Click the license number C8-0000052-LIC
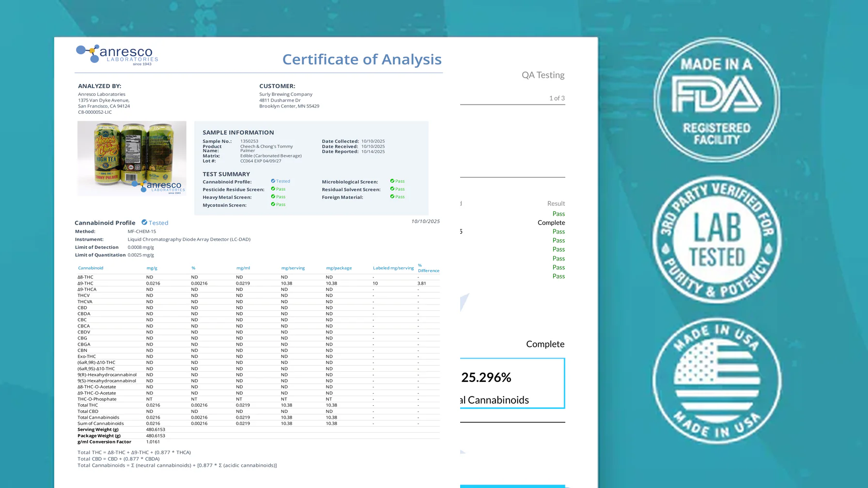868x488 pixels. point(95,112)
